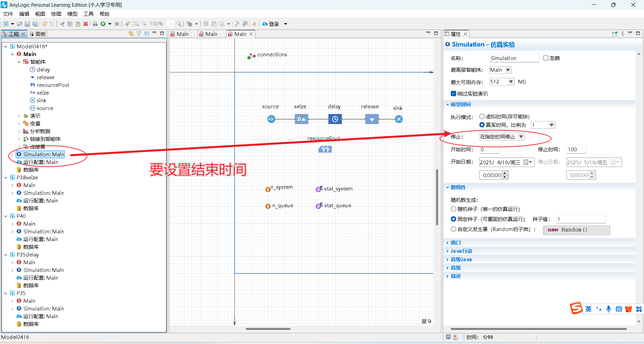Collapse all nodes in the project panel
644x344 pixels.
[x=147, y=34]
